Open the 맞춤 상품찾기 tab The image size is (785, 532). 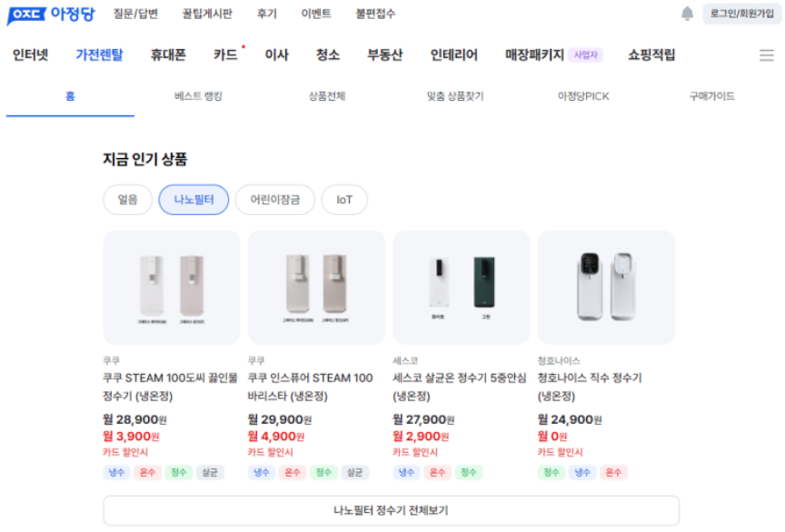tap(454, 96)
